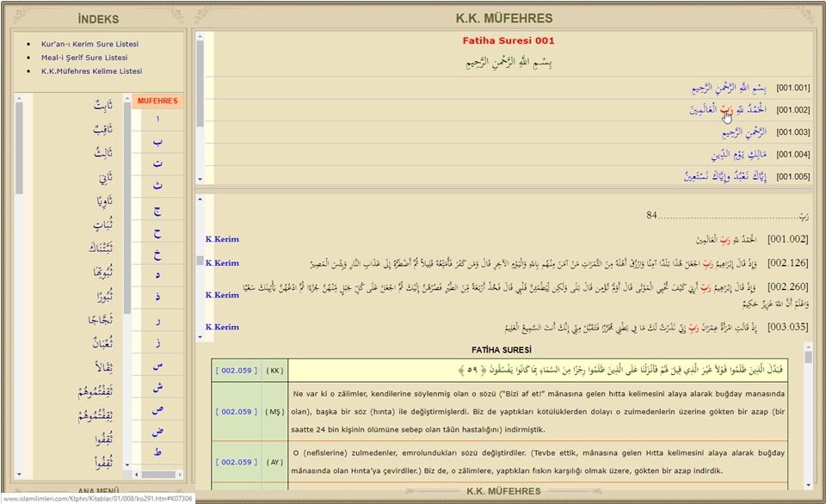Open the word ثِقَالاً in the word list
Image resolution: width=826 pixels, height=504 pixels.
tap(104, 367)
